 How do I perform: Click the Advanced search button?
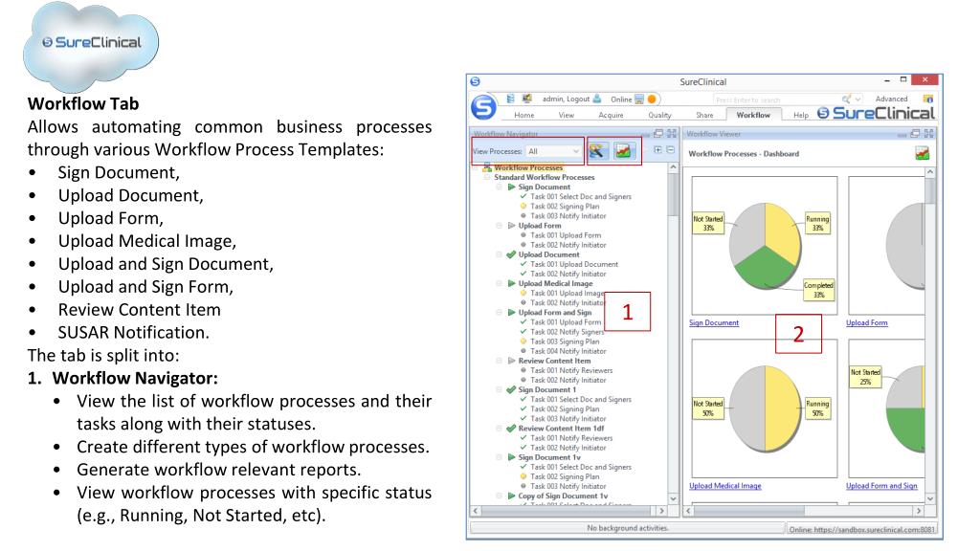tap(891, 99)
